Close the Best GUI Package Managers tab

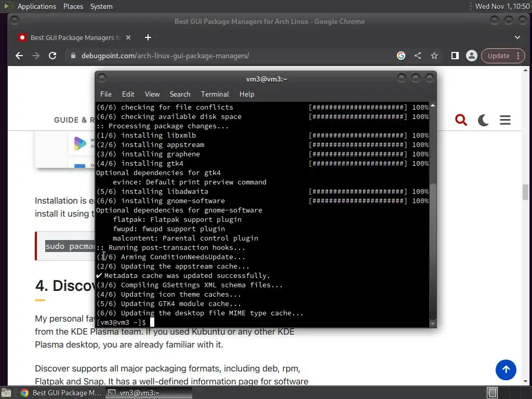pyautogui.click(x=128, y=37)
